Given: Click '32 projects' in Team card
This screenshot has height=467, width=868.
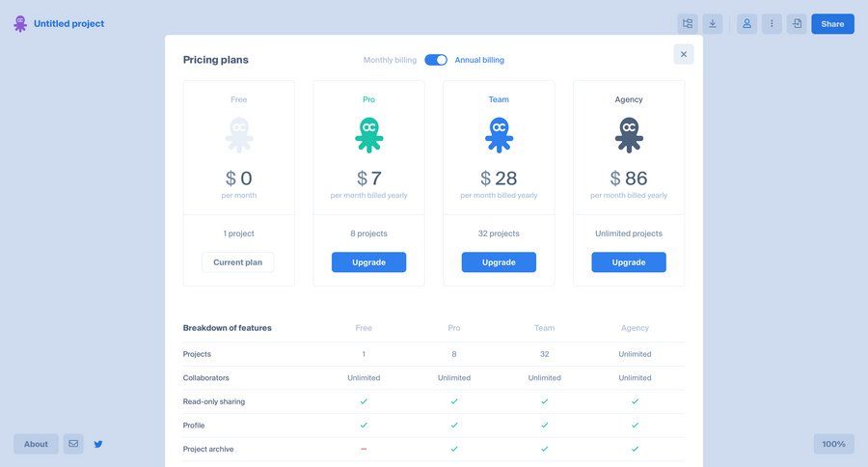Looking at the screenshot, I should (499, 233).
